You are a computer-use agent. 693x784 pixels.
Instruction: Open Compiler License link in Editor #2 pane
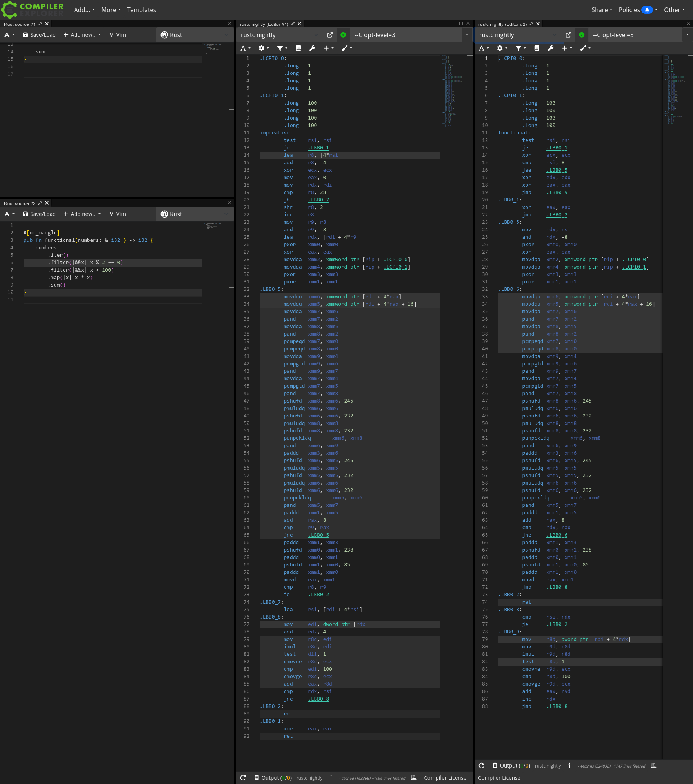click(499, 778)
